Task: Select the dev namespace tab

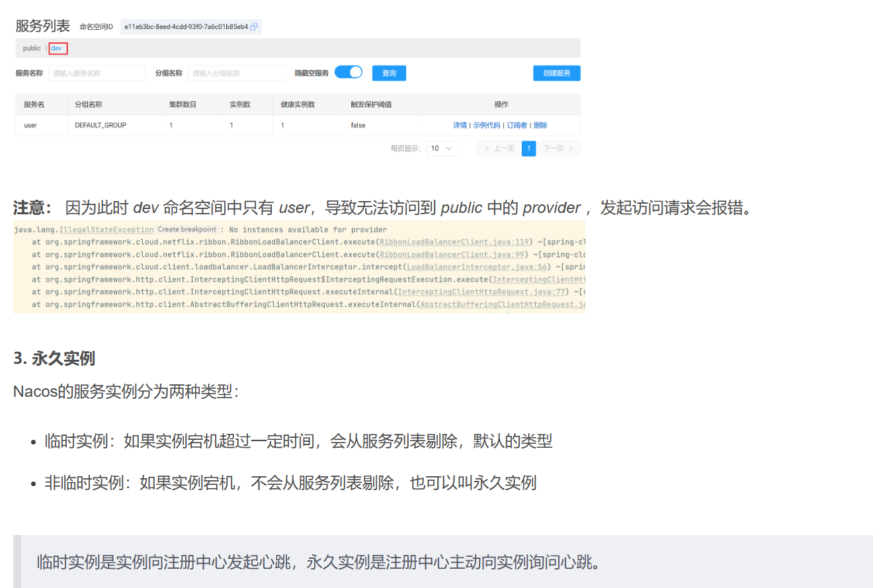Action: pos(57,48)
